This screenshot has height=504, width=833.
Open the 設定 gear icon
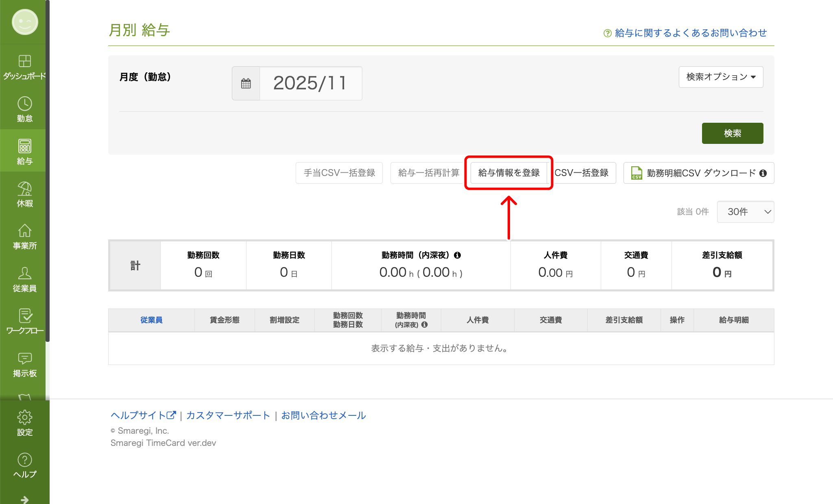pyautogui.click(x=24, y=417)
